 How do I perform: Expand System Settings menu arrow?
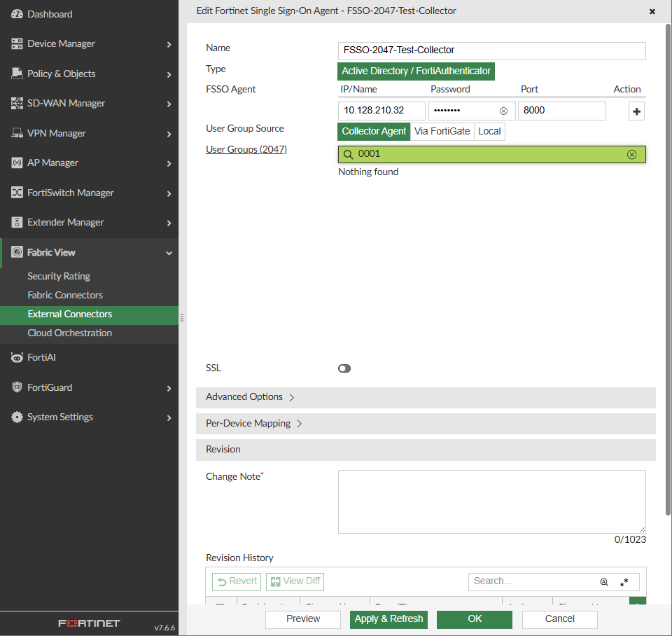(x=169, y=418)
